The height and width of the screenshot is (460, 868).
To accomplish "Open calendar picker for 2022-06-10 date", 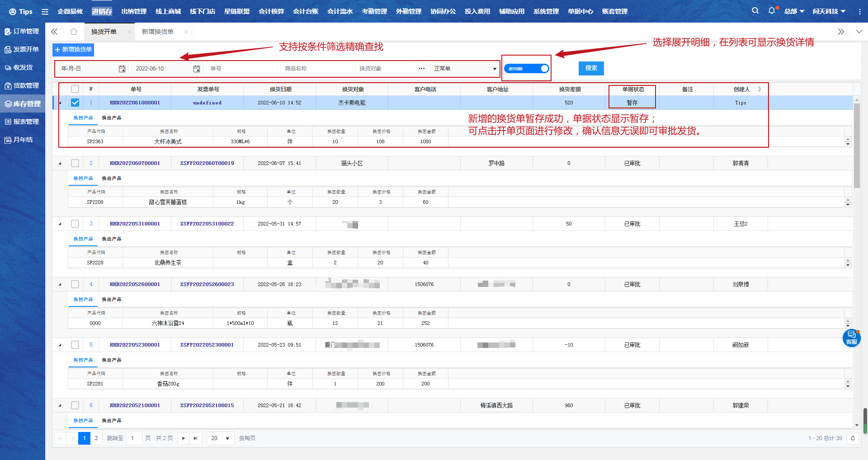I will 197,69.
